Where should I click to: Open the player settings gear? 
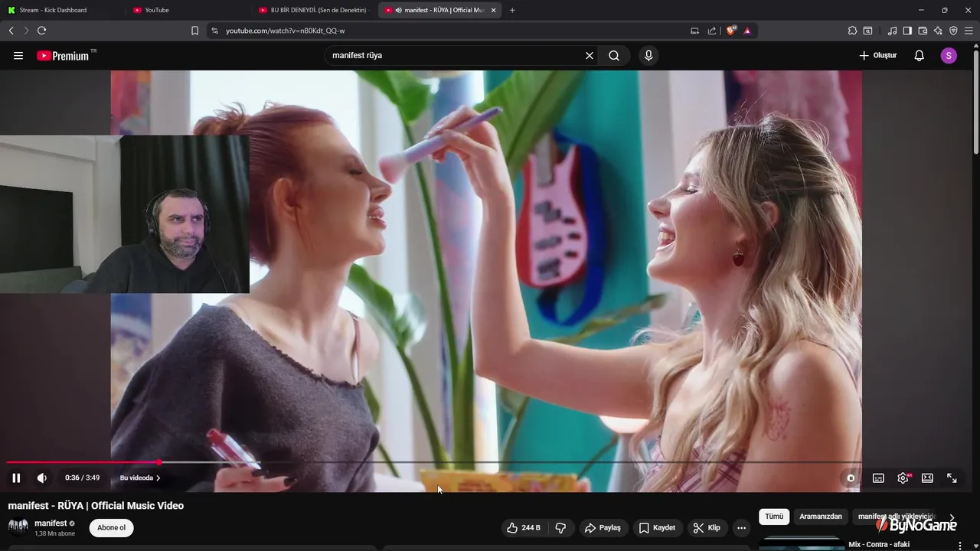pos(903,478)
